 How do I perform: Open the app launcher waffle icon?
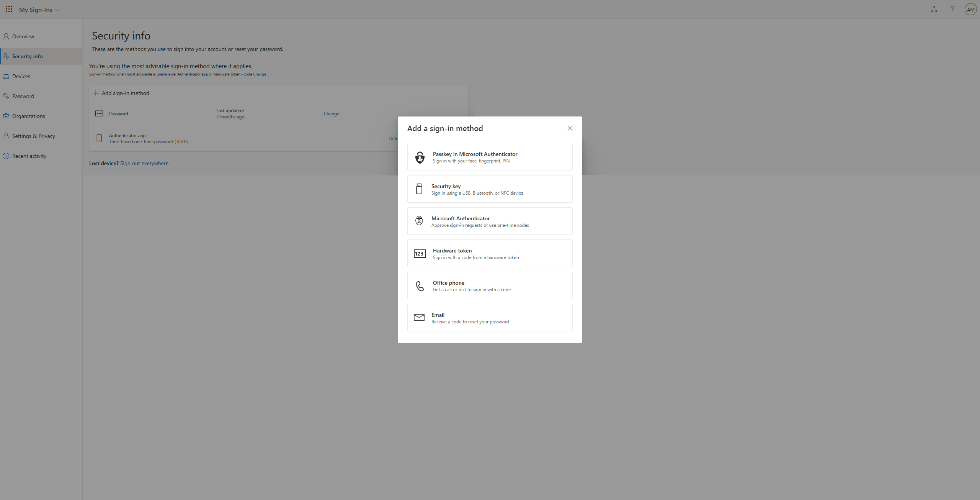[x=9, y=9]
